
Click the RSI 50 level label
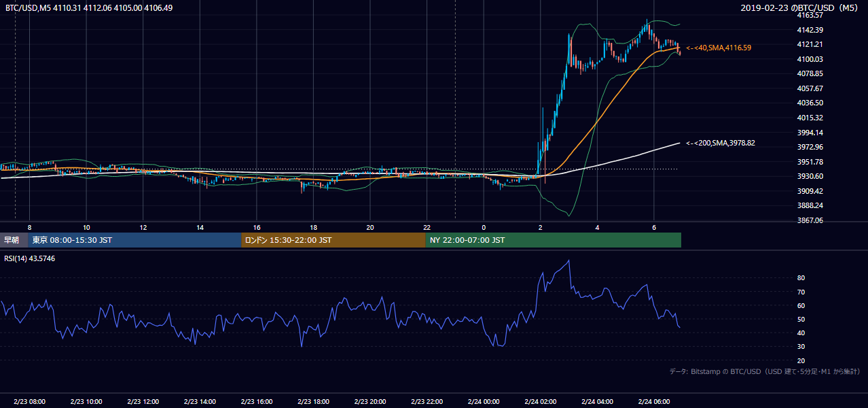click(801, 319)
